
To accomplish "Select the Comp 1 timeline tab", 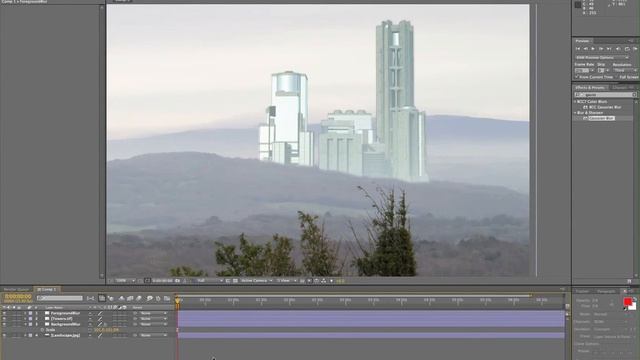I will tap(47, 289).
